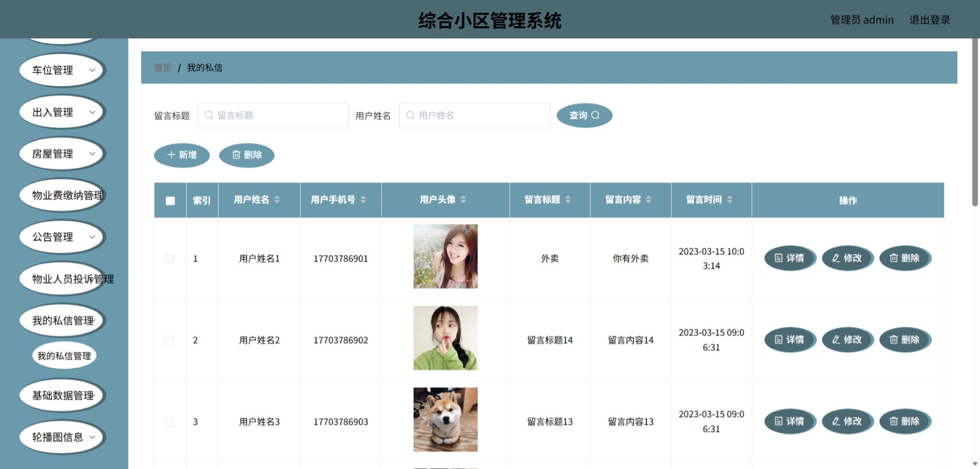
Task: Click the page vertical scrollbar
Action: (975, 122)
